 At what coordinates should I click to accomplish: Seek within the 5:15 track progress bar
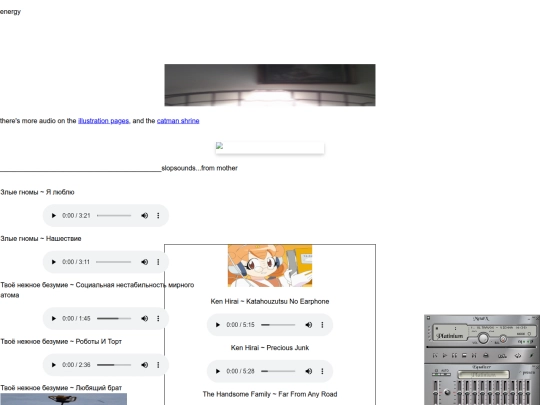(278, 325)
